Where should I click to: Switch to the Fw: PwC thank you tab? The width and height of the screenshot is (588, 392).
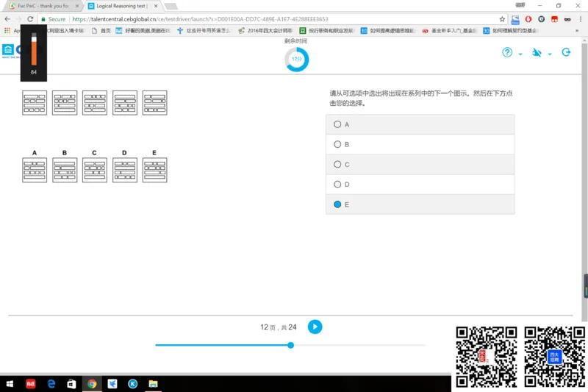(43, 6)
